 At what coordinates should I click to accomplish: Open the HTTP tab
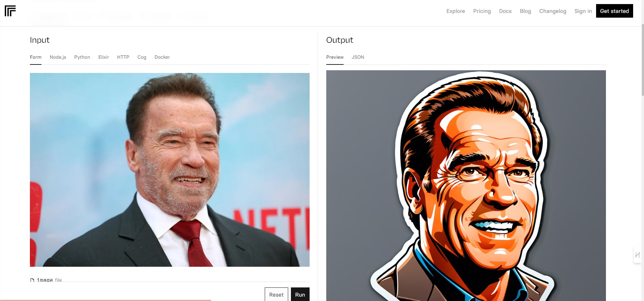coord(123,57)
